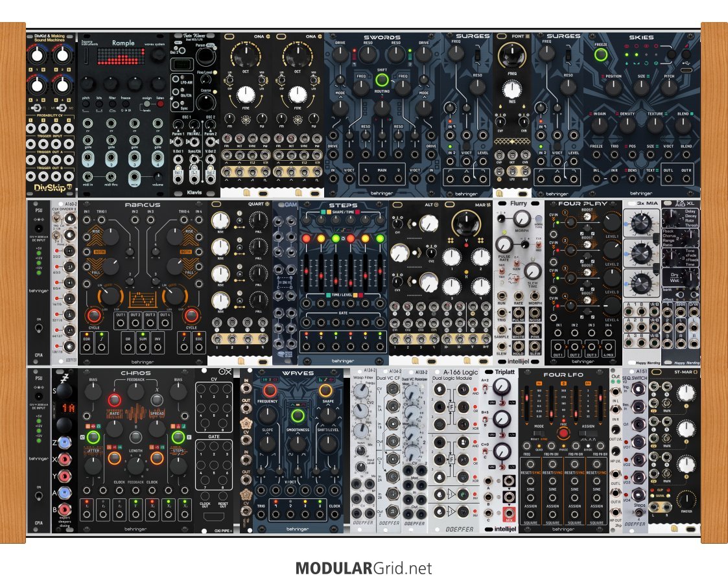Click the green SHIFT button on Swords

click(382, 80)
